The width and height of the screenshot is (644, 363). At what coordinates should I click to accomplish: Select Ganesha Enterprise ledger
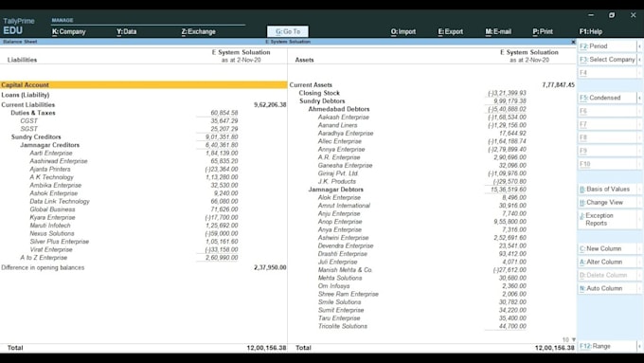[345, 165]
